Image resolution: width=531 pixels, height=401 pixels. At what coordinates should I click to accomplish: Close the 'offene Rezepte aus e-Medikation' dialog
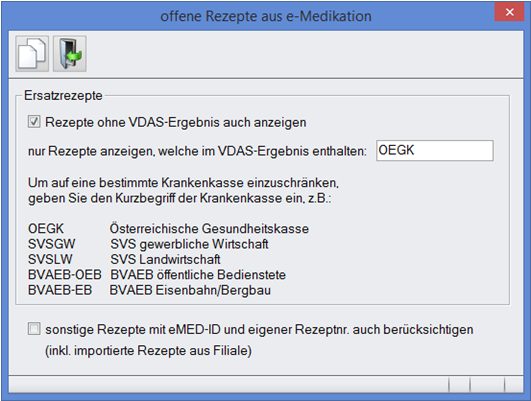click(x=509, y=12)
